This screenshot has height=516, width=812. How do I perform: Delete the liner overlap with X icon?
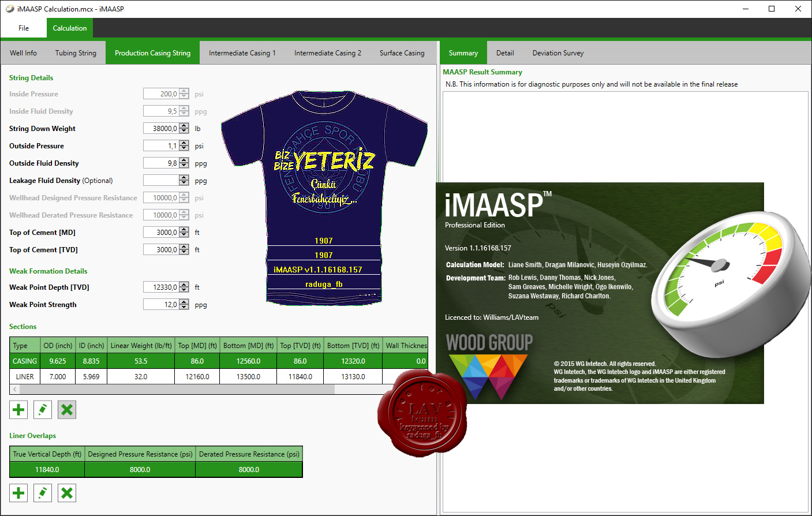[67, 493]
